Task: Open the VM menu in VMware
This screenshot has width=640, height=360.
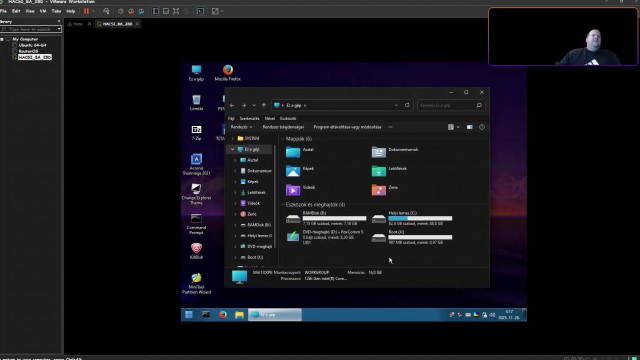Action: (x=43, y=11)
